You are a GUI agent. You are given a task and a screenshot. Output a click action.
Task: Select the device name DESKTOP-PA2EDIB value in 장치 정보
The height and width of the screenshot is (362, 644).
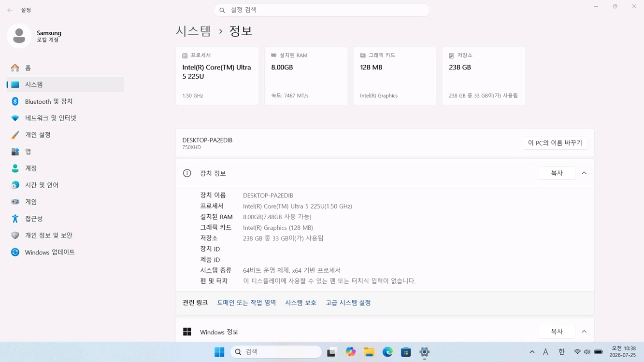click(268, 195)
